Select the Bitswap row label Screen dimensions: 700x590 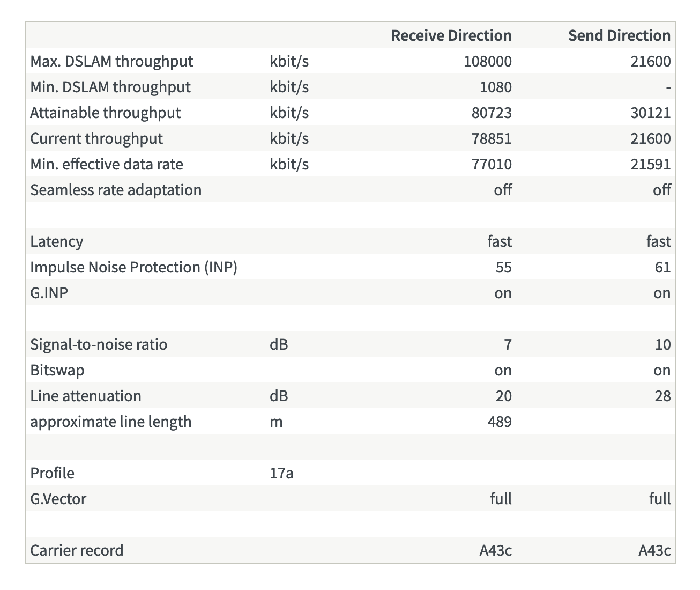tap(57, 370)
